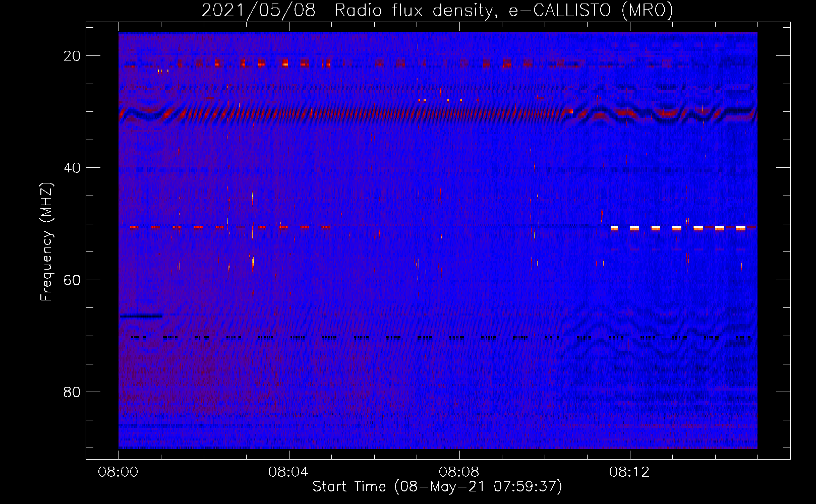Click the 60 MHz frequency tick label

pos(72,280)
